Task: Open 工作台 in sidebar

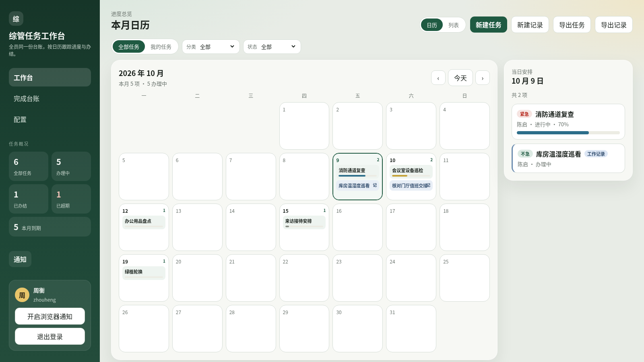Action: coord(50,77)
